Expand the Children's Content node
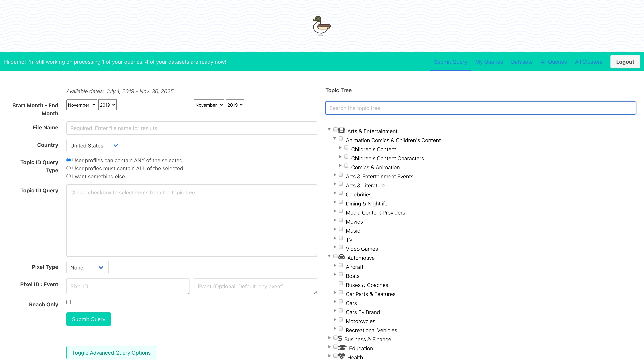644x362 pixels. (340, 147)
